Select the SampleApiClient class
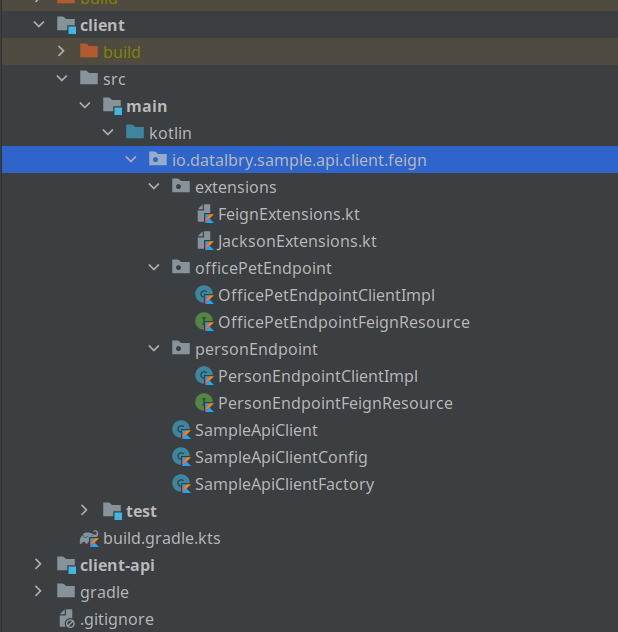The width and height of the screenshot is (618, 632). (256, 430)
